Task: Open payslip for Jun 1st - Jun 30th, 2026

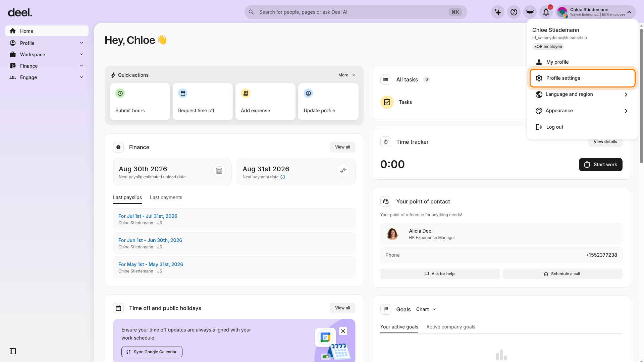Action: click(150, 240)
